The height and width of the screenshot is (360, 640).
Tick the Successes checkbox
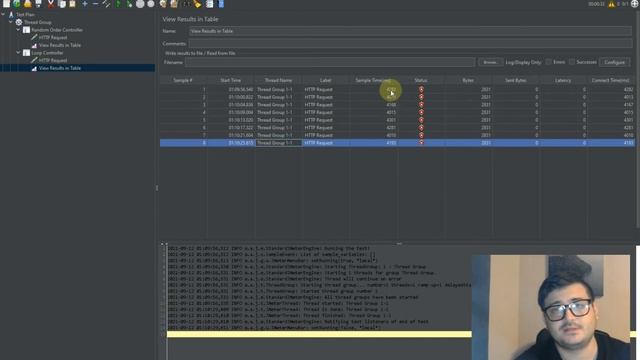572,62
